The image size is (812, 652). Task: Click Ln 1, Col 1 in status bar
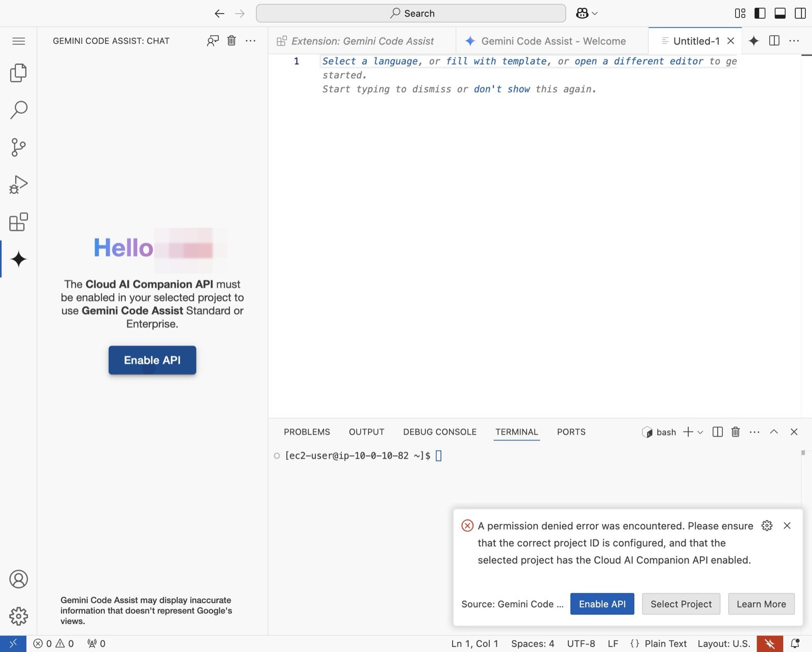[475, 643]
